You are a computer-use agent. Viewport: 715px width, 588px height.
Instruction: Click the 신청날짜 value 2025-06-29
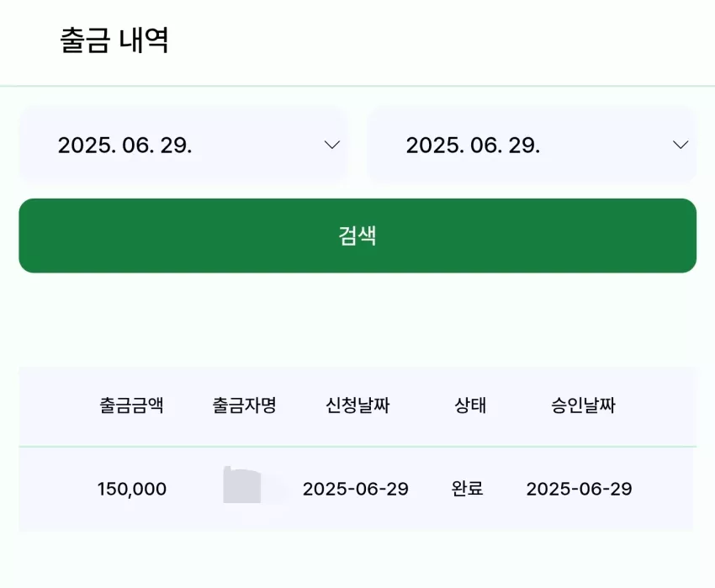tap(356, 489)
